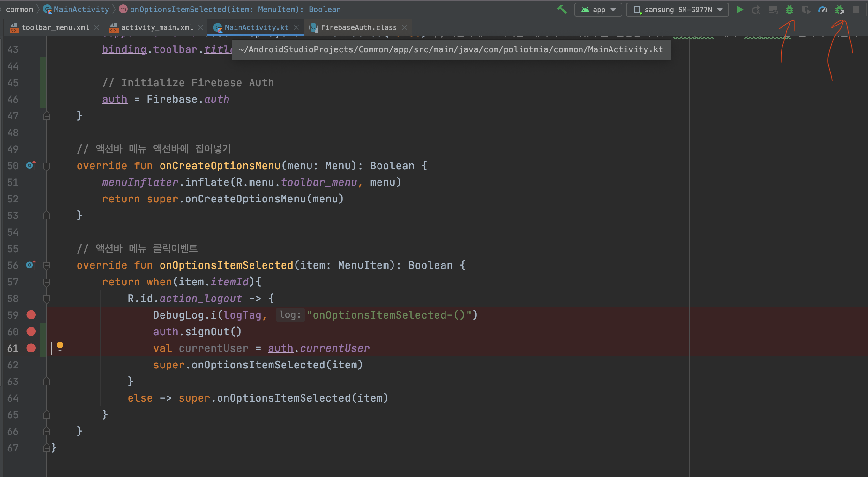Start debugging with the green bug icon
The width and height of the screenshot is (868, 477).
pos(789,10)
